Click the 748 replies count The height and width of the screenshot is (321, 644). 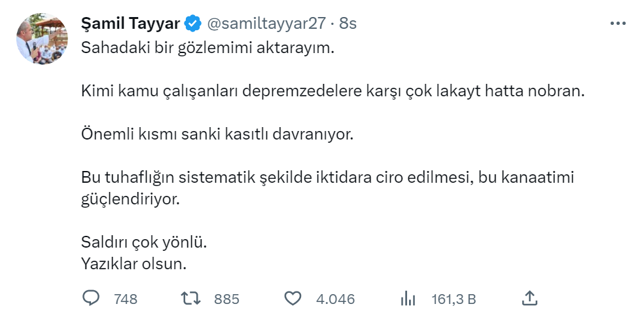point(126,299)
